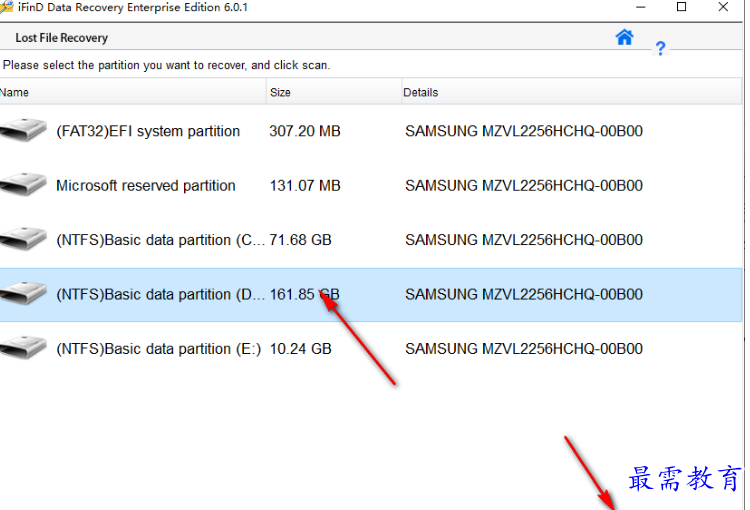
Task: Select "(NTFS)Basic data partition (C..." row
Action: (x=371, y=240)
